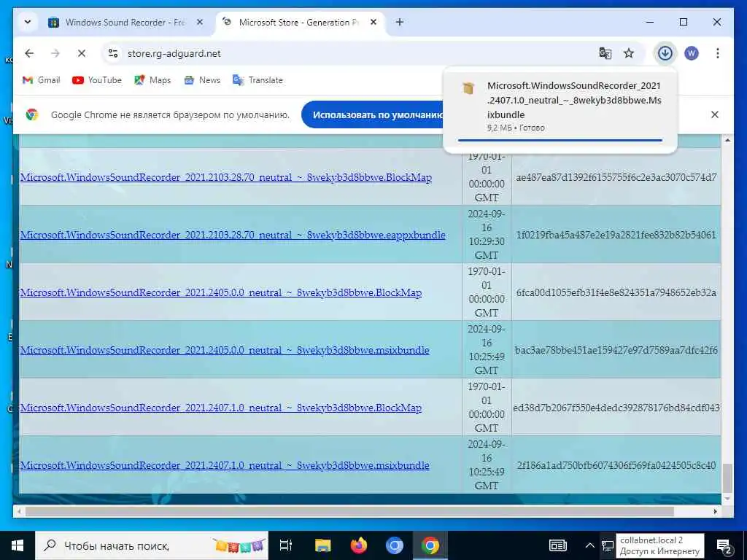The width and height of the screenshot is (747, 560).
Task: Open Gmail bookmark
Action: 42,80
